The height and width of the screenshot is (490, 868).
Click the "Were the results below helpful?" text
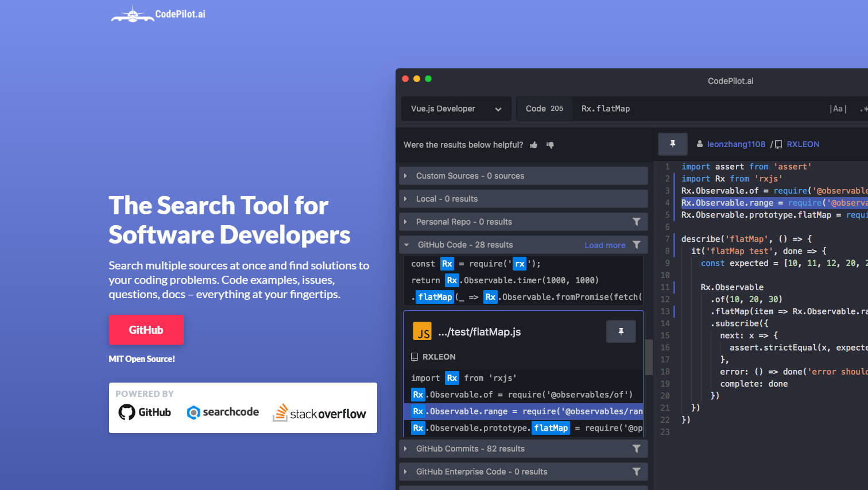[x=463, y=145]
